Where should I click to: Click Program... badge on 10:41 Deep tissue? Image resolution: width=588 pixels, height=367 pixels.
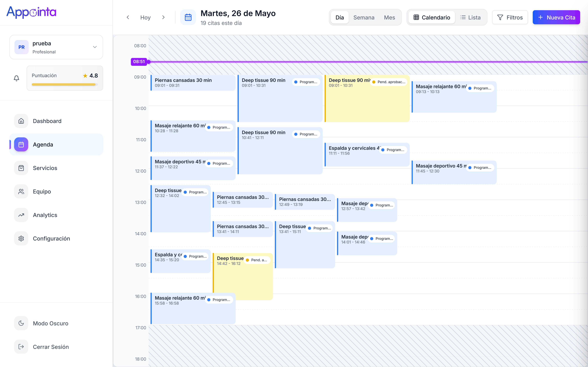click(306, 134)
